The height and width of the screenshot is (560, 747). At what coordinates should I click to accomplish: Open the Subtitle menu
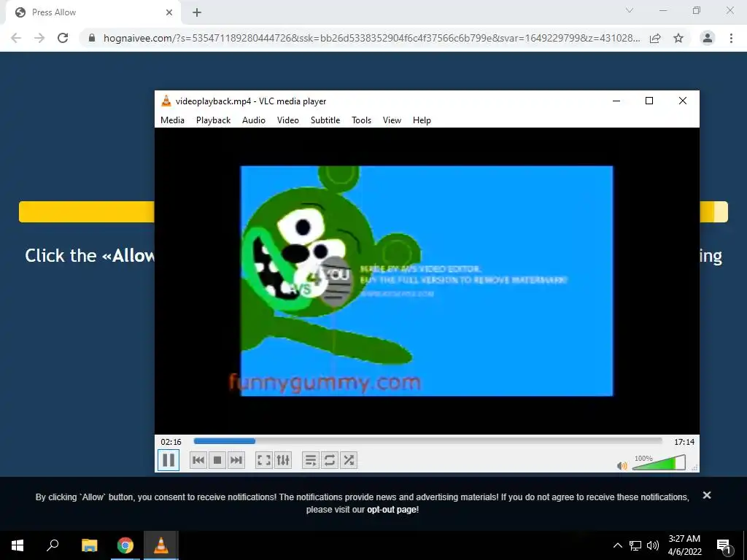[325, 120]
